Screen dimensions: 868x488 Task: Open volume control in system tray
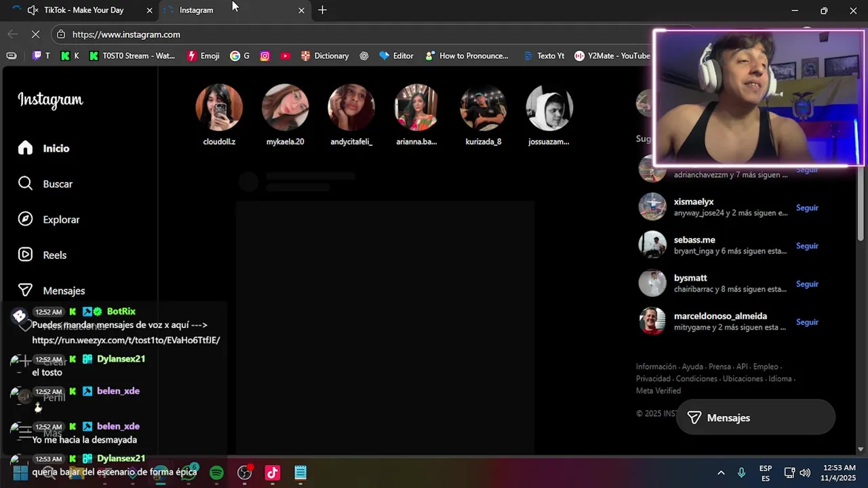click(x=805, y=472)
